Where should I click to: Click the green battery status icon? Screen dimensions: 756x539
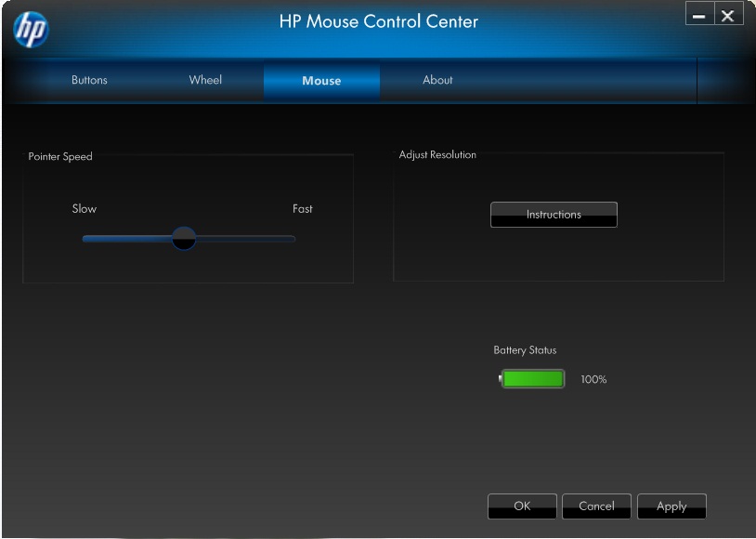[x=532, y=379]
